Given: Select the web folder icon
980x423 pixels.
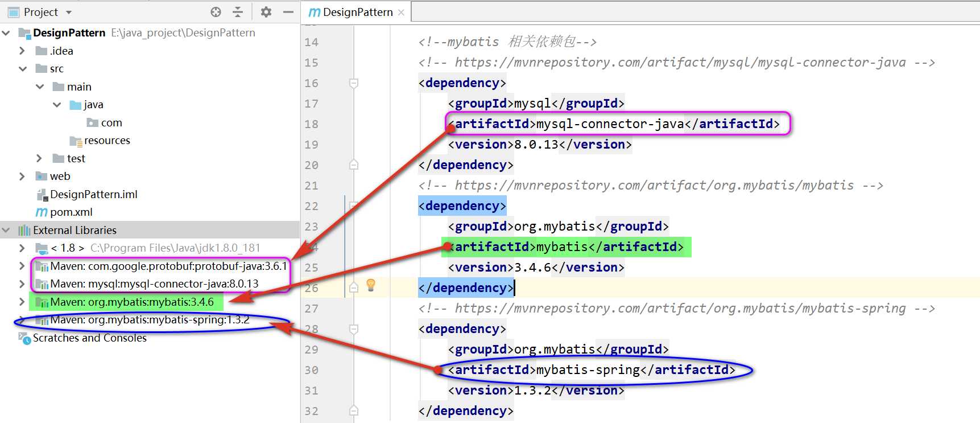Looking at the screenshot, I should point(41,176).
